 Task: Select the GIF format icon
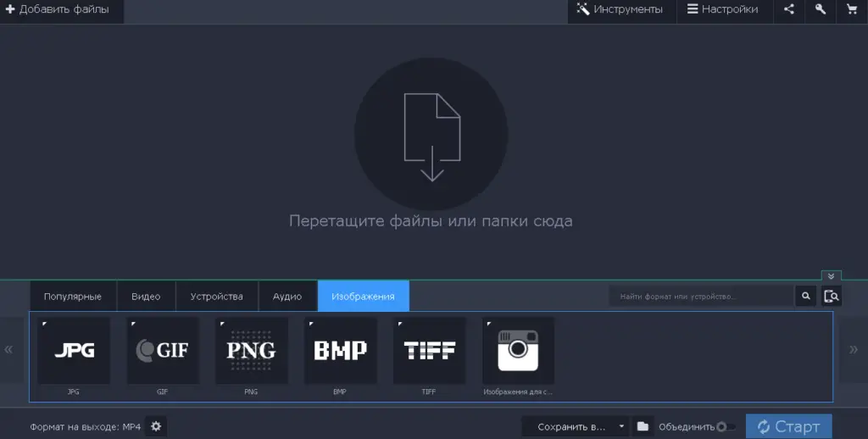163,350
